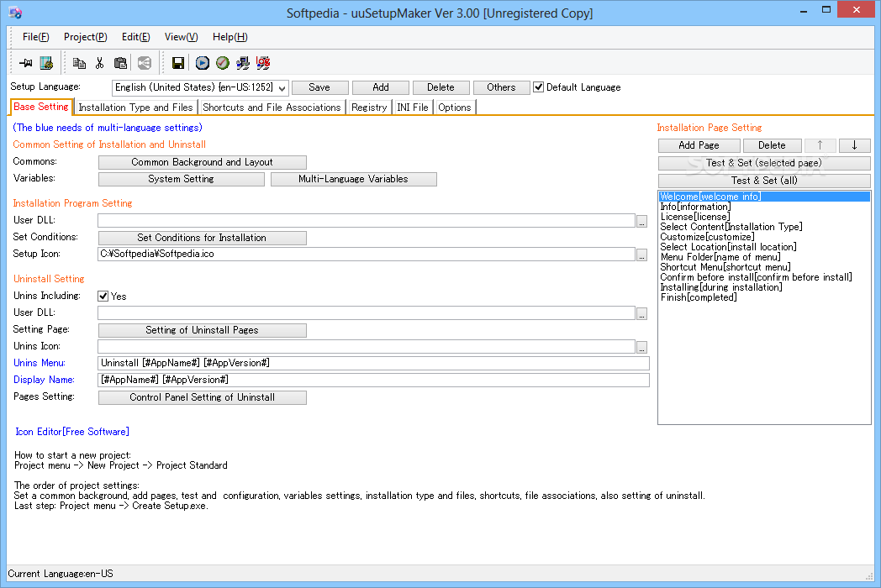Click the computers toolbar icon

[x=243, y=63]
